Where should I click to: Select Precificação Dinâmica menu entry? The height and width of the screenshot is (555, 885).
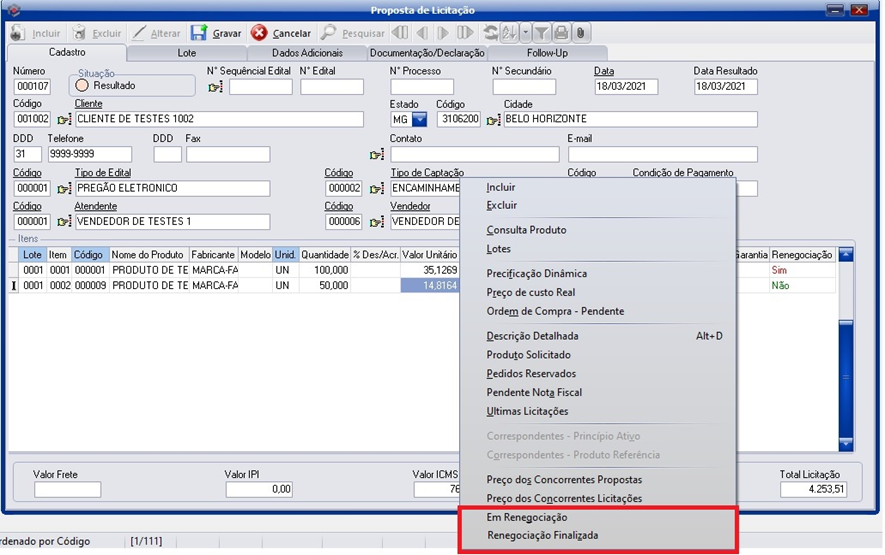click(x=536, y=273)
